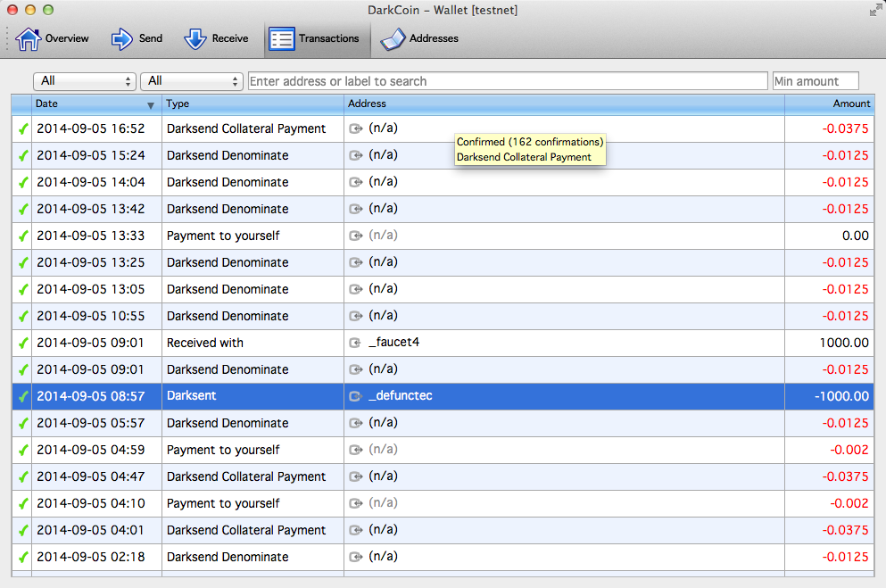Click the Min amount field
This screenshot has height=588, width=886.
[816, 81]
